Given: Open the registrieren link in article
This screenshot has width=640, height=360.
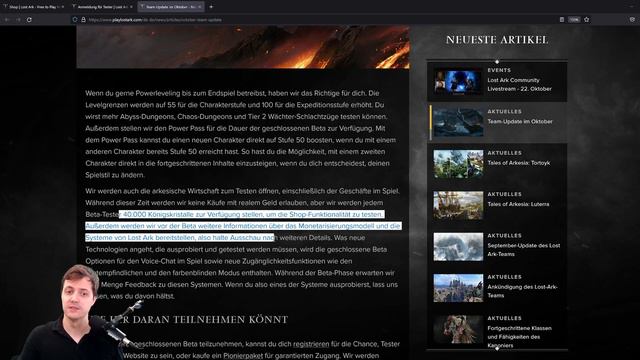Looking at the screenshot, I should click(311, 344).
